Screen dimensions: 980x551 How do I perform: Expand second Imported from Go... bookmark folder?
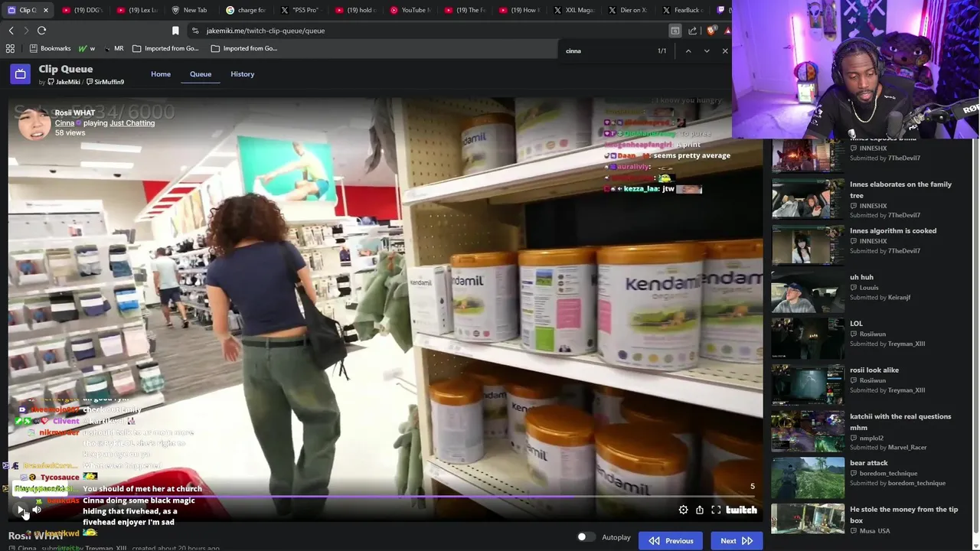[x=244, y=48]
